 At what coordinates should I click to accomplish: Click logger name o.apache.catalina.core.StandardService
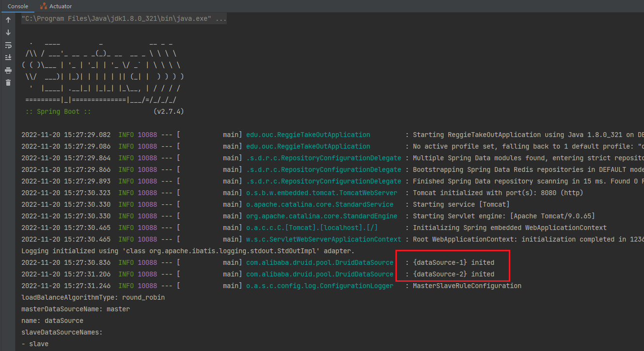click(320, 204)
